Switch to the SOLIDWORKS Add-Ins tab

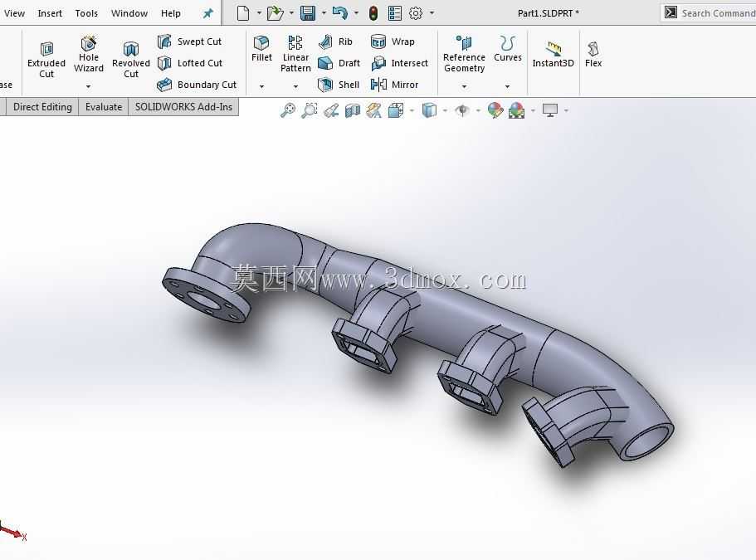(x=183, y=107)
